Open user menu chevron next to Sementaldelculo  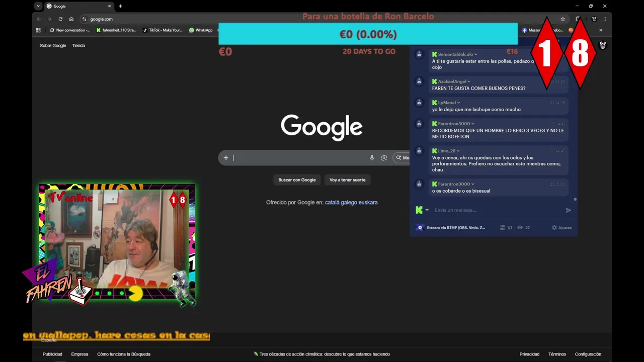(476, 54)
